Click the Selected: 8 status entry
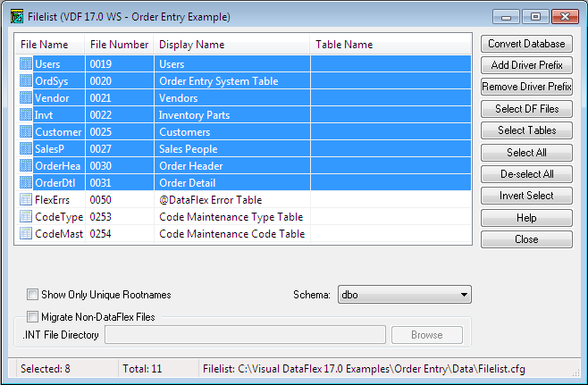 [x=46, y=369]
